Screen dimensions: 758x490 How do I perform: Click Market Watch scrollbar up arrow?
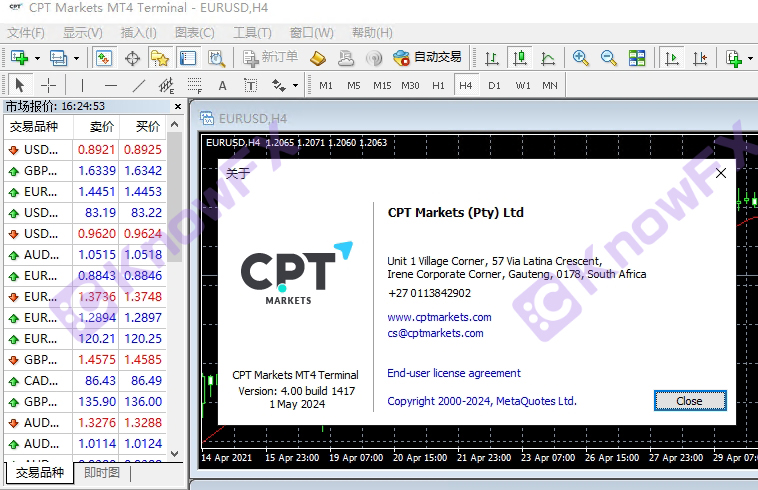point(175,125)
